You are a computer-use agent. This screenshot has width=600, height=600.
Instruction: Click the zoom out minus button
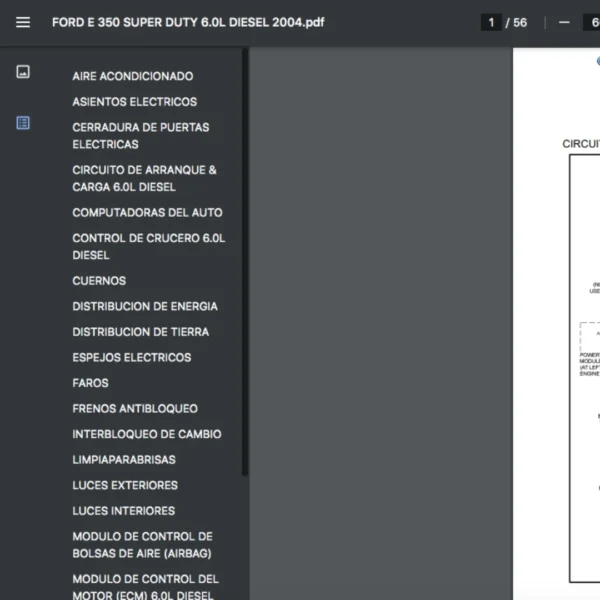pyautogui.click(x=564, y=23)
